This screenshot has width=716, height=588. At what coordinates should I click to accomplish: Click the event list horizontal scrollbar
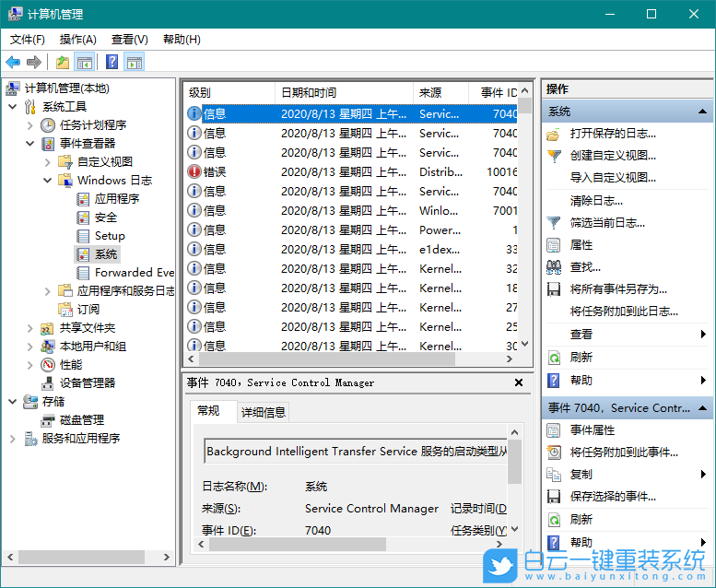pos(327,359)
